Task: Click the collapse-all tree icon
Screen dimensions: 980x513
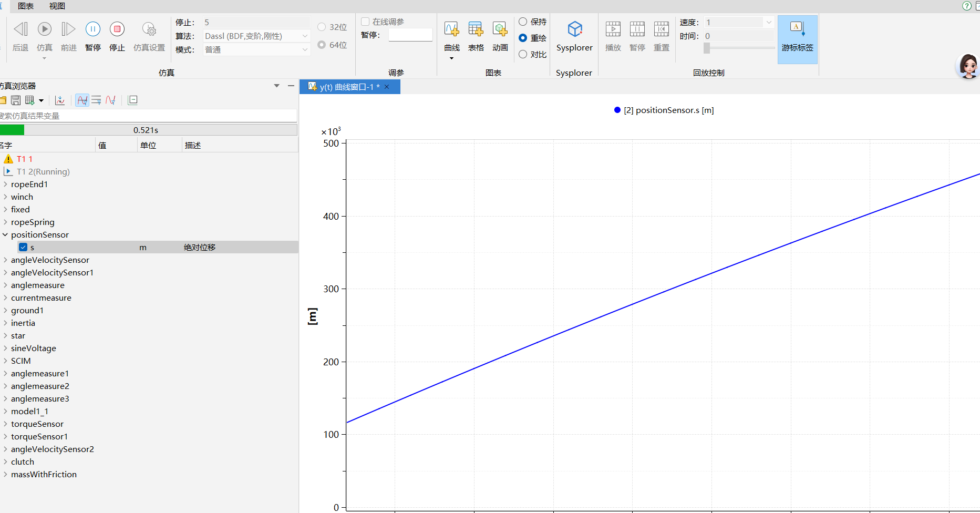Action: [132, 100]
